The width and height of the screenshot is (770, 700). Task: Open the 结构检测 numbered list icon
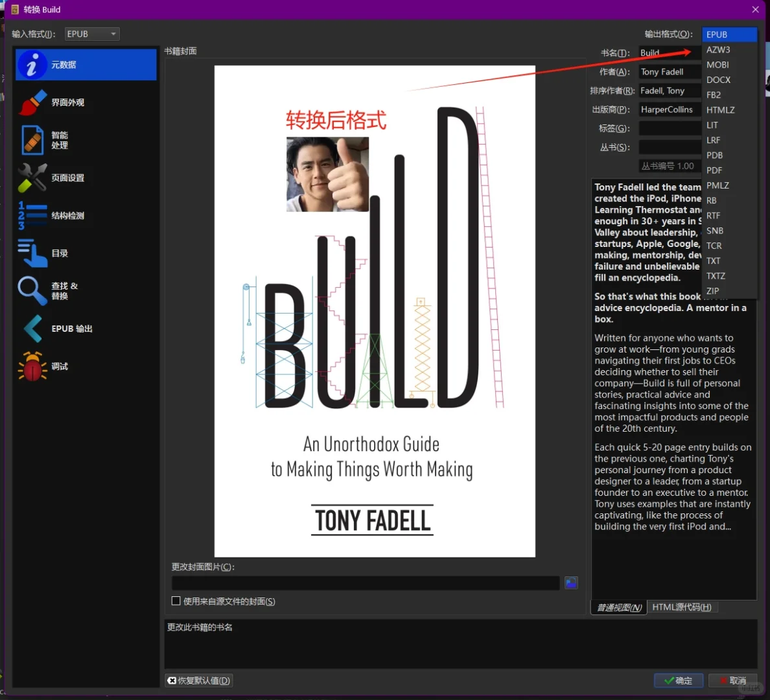pyautogui.click(x=32, y=215)
